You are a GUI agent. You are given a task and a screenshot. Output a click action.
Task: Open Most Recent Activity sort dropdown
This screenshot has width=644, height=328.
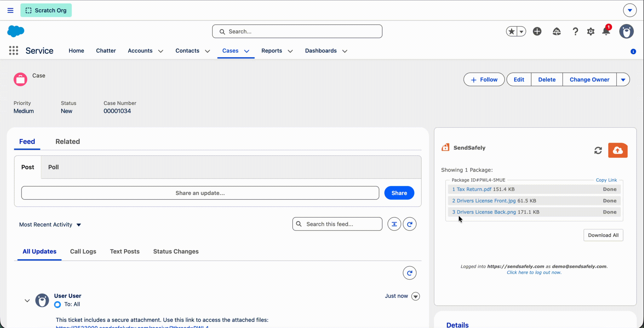[x=50, y=224]
